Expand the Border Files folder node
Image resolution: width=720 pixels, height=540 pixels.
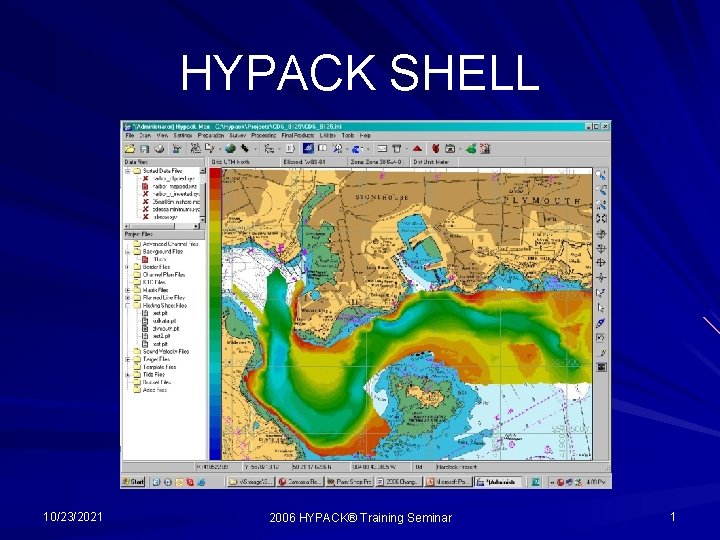click(x=128, y=267)
